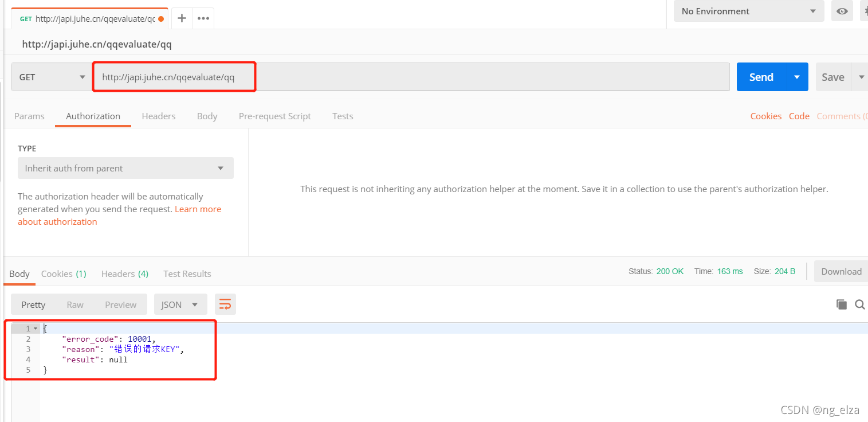This screenshot has height=422, width=868.
Task: Go to Pre-request Script tab
Action: (x=274, y=116)
